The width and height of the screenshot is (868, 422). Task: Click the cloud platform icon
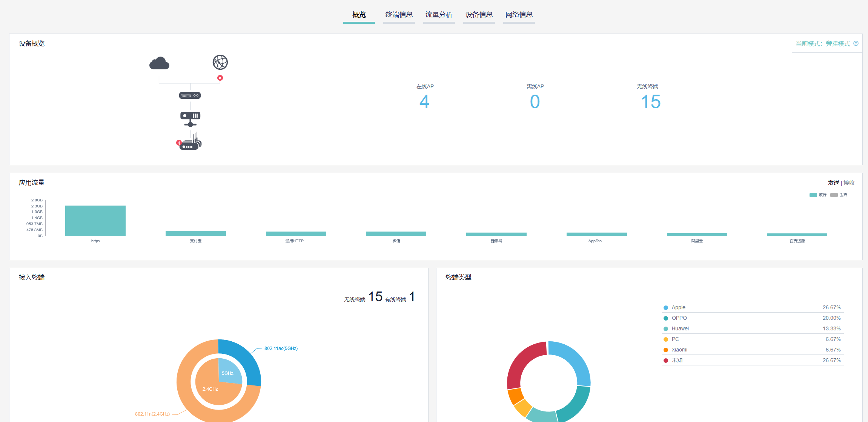[159, 63]
